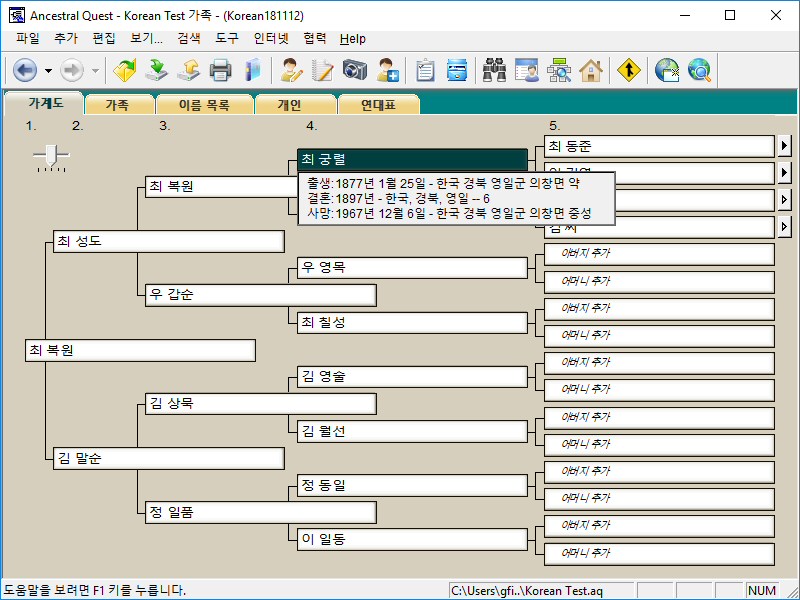
Task: Click the generation slider handle
Action: point(51,155)
